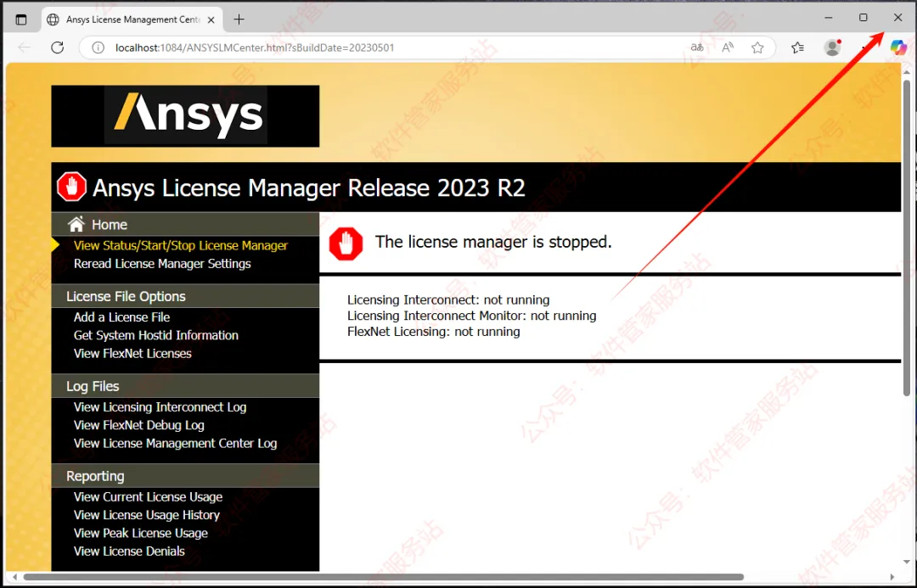
Task: Click 'The license manager is stopped.' text
Action: (493, 242)
